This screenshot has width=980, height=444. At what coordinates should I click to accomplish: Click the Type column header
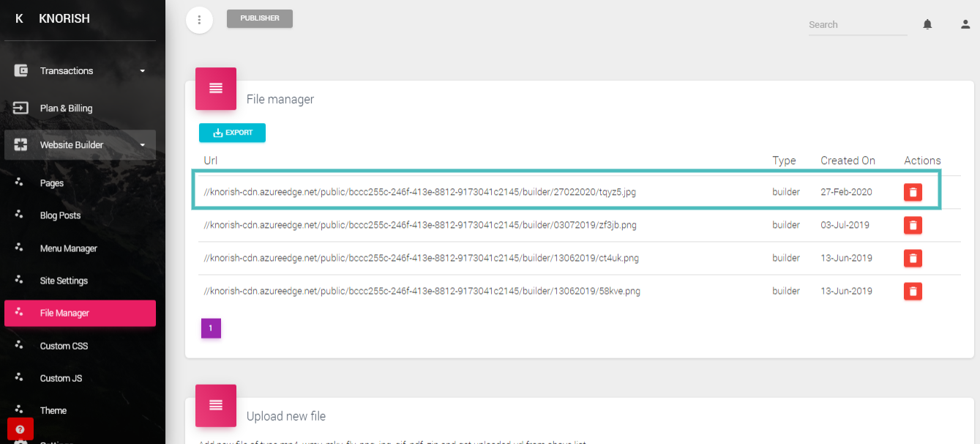point(784,160)
